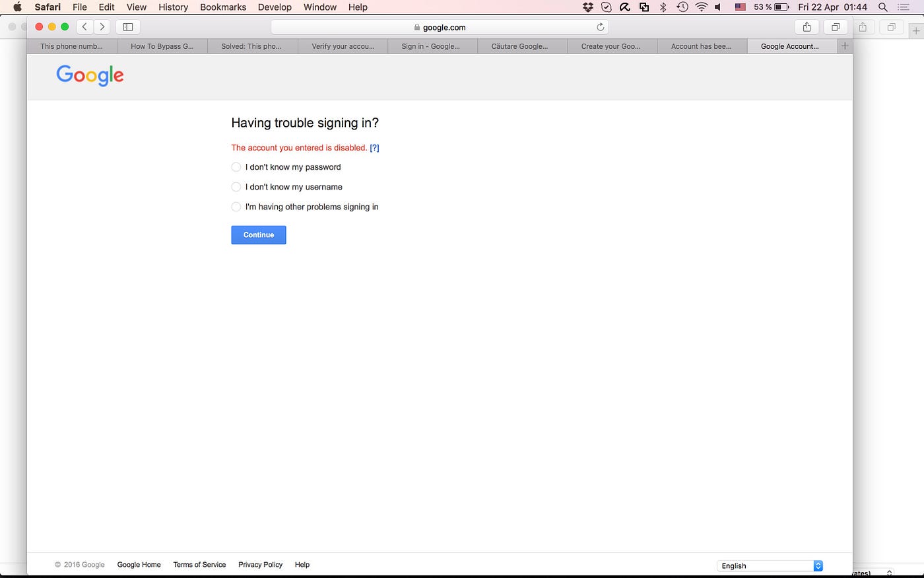This screenshot has height=578, width=924.
Task: Switch to "This phone numb..." tab
Action: pyautogui.click(x=72, y=46)
